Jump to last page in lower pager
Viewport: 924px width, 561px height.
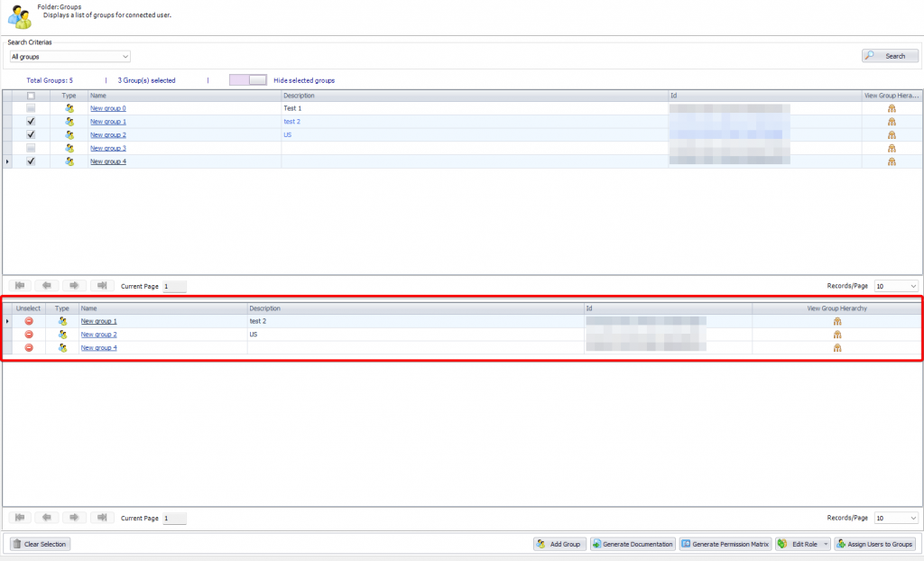[x=102, y=518]
